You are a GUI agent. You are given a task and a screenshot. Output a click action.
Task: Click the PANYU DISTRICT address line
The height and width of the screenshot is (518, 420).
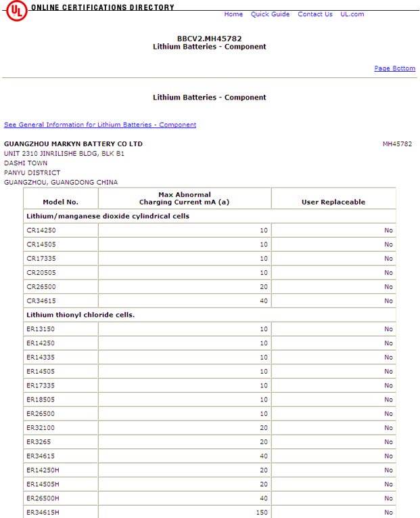32,173
